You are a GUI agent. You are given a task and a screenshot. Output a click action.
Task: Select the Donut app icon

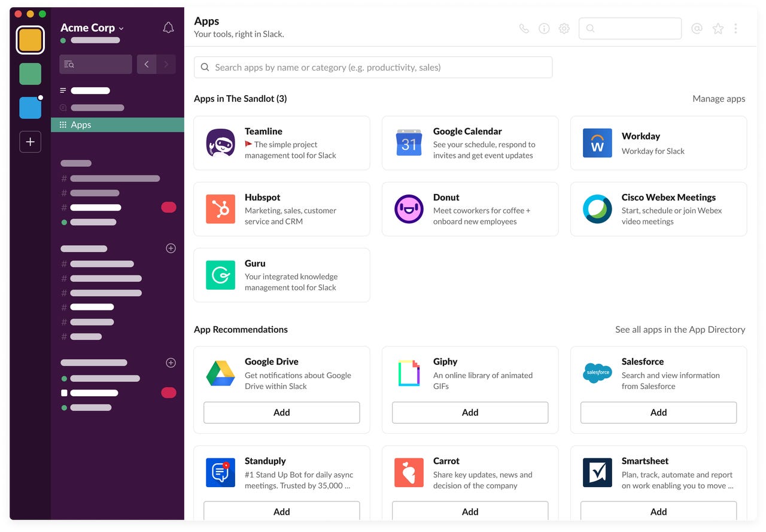click(x=409, y=209)
